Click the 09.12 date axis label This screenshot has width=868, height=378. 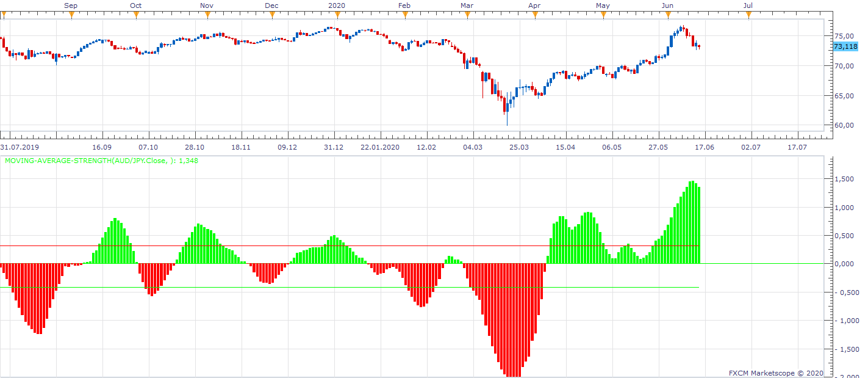[x=287, y=147]
